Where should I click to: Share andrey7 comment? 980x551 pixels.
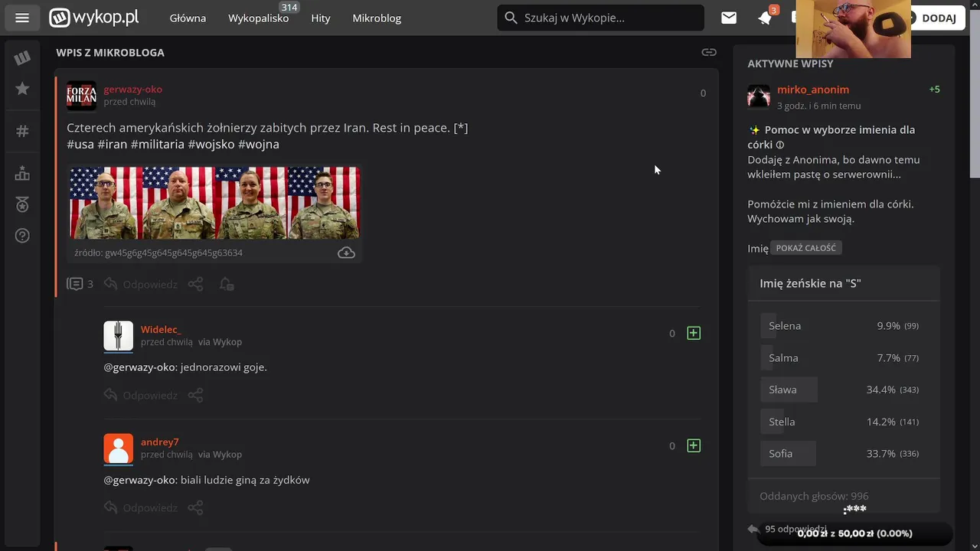[196, 507]
